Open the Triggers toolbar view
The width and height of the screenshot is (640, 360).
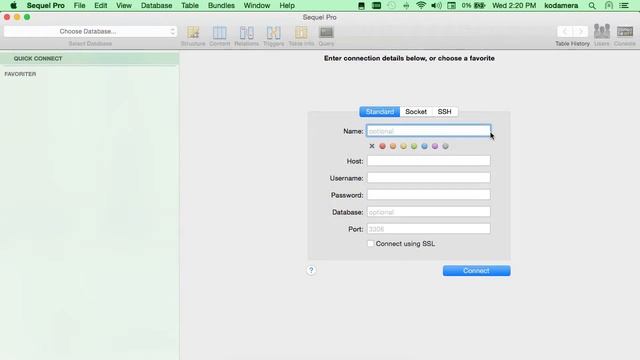273,36
